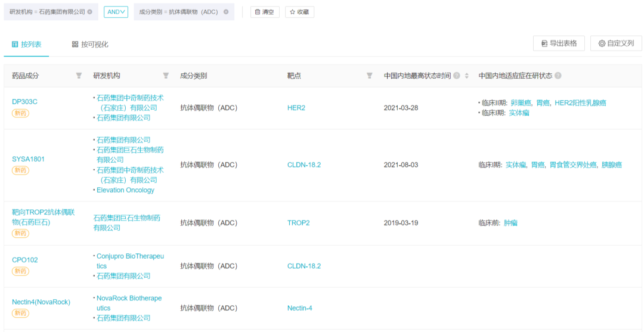Open the 自定义列 custom columns button

[616, 43]
